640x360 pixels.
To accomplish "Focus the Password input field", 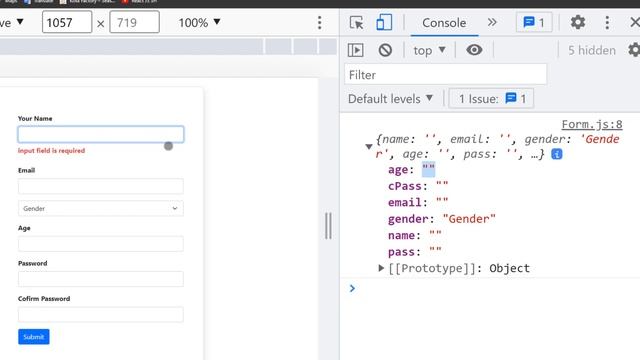I will pyautogui.click(x=101, y=279).
